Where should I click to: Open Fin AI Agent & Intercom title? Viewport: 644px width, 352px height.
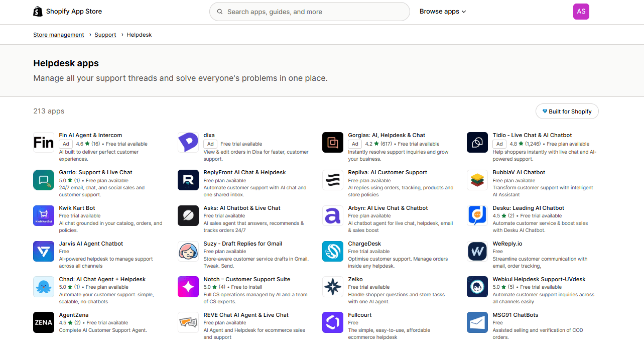click(90, 135)
